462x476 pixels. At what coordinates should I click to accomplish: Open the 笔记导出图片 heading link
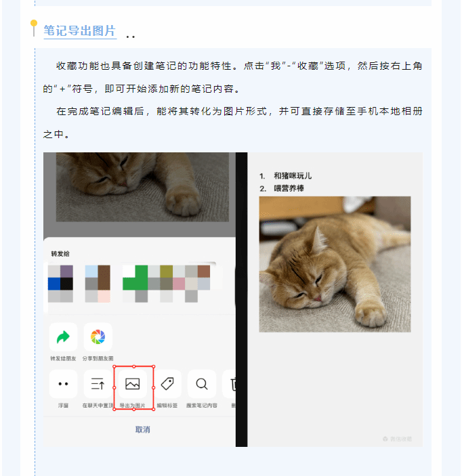pyautogui.click(x=80, y=31)
